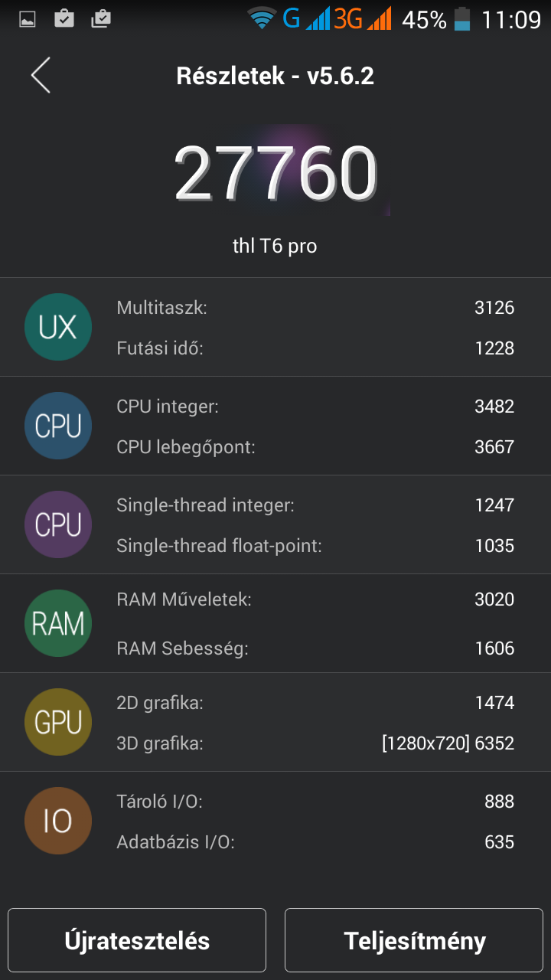The height and width of the screenshot is (980, 551).
Task: Tap the back arrow at top left
Action: tap(40, 76)
